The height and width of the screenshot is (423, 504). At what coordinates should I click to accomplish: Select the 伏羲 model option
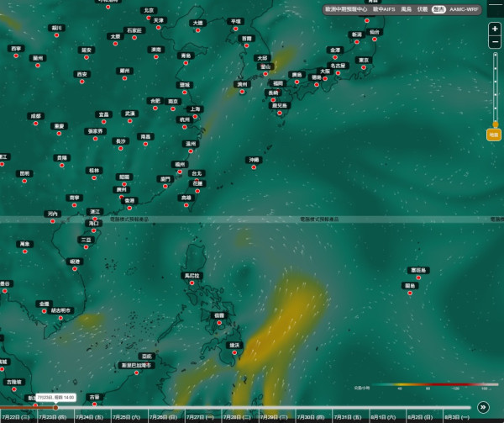[422, 9]
